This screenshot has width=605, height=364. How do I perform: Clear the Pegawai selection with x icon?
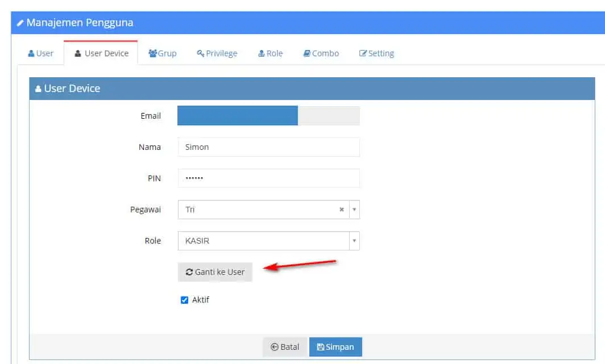point(342,210)
